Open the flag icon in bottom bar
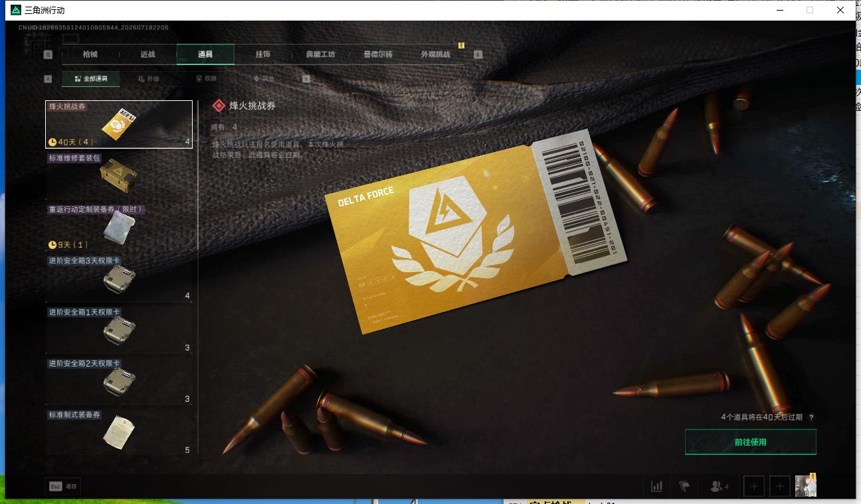The image size is (861, 504). (684, 486)
